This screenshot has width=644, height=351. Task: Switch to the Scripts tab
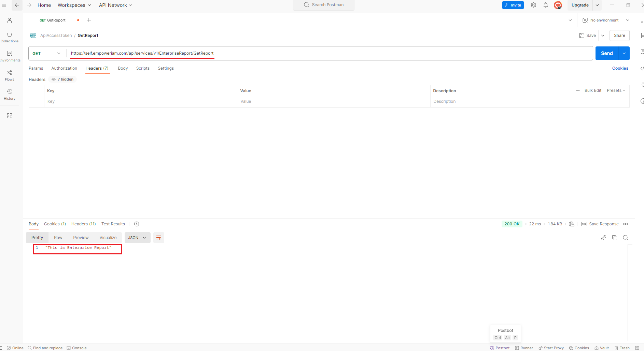(x=143, y=68)
